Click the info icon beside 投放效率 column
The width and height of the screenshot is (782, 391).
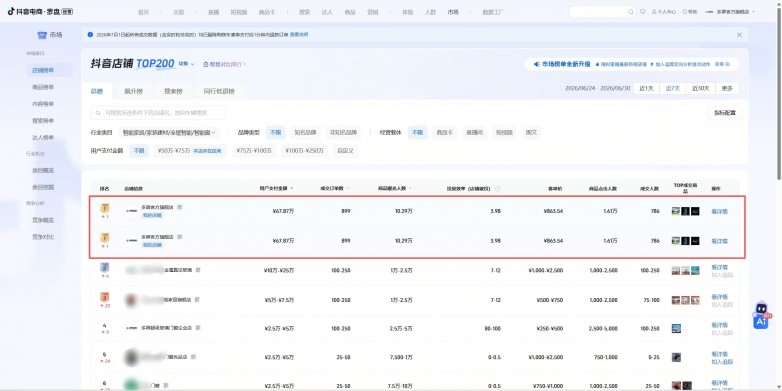click(x=498, y=189)
